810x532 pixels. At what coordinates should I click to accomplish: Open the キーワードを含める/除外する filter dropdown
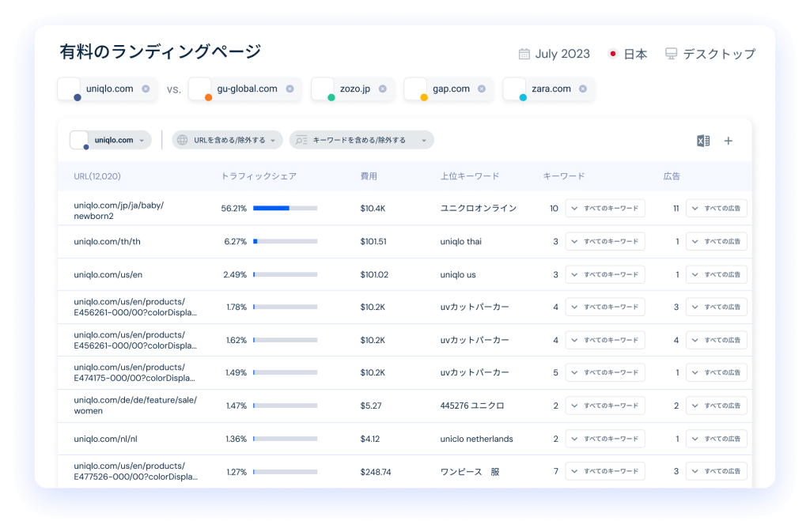coord(361,140)
